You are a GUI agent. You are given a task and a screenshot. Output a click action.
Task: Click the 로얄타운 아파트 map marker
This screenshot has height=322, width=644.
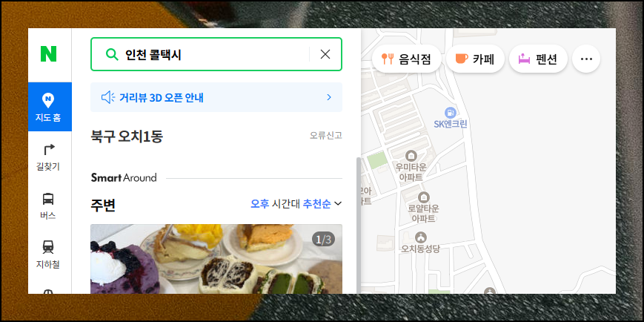click(423, 197)
